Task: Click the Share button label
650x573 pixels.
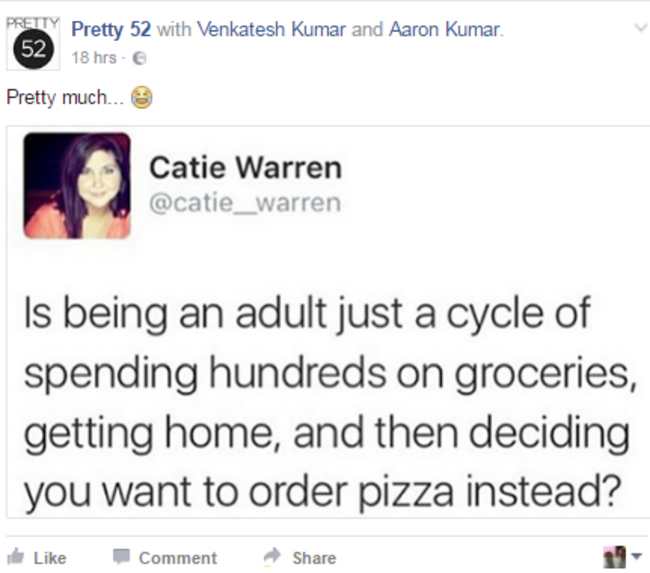Action: pos(314,558)
